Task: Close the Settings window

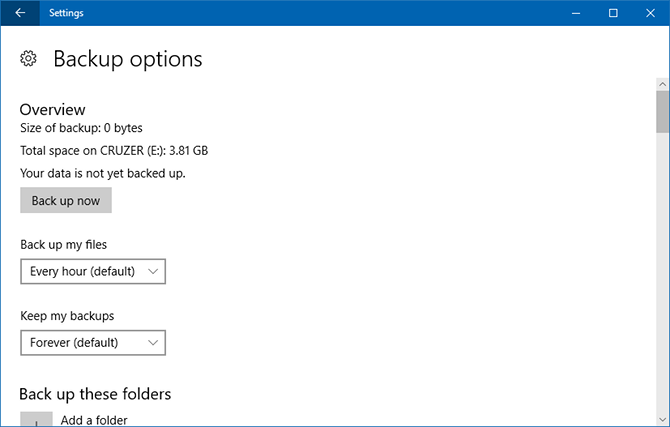Action: 650,13
